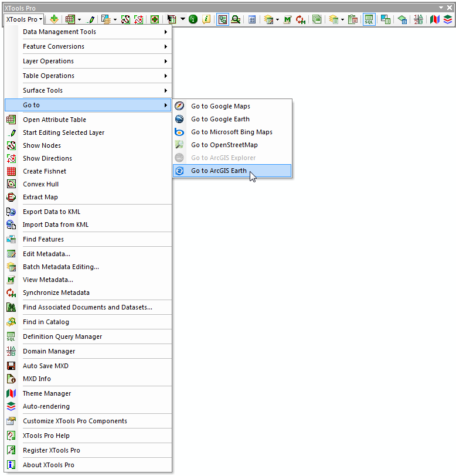Select the Go to menu entry
Screen dimensions: 456x476
88,105
